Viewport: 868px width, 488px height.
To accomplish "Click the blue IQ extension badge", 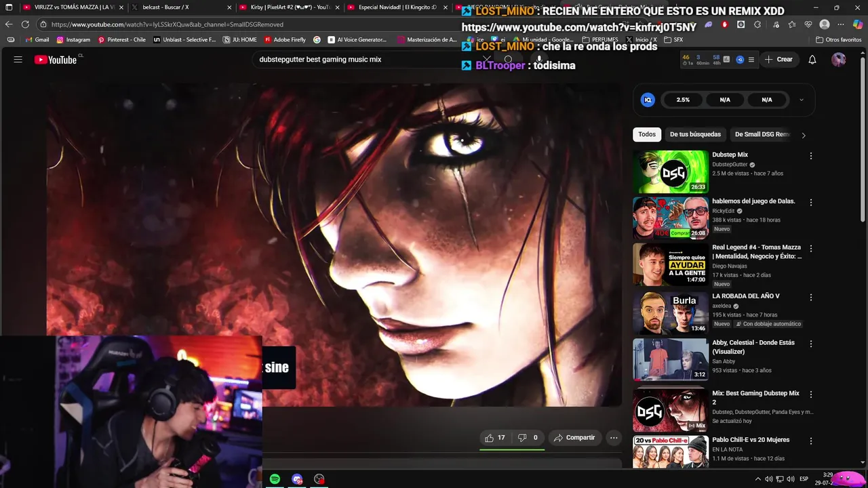I will tap(648, 100).
